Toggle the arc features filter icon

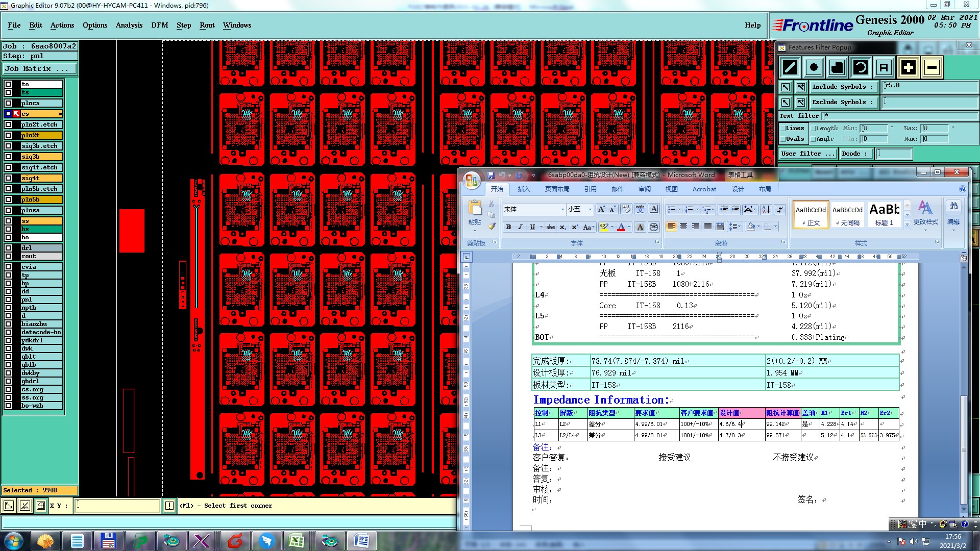click(x=861, y=67)
